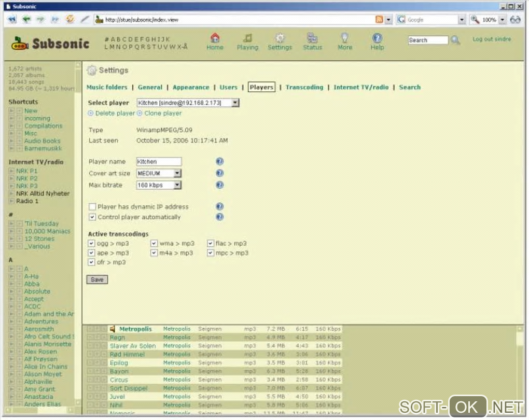Open the Playing view icon
The height and width of the screenshot is (420, 529).
[x=247, y=37]
